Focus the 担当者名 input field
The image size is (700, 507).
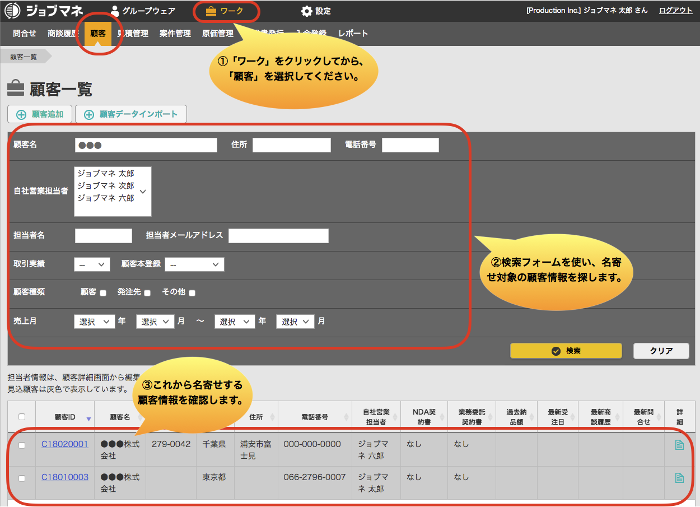coord(104,236)
